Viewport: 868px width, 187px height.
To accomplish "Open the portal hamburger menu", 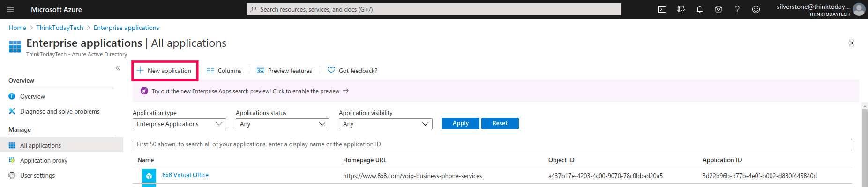I will (10, 9).
